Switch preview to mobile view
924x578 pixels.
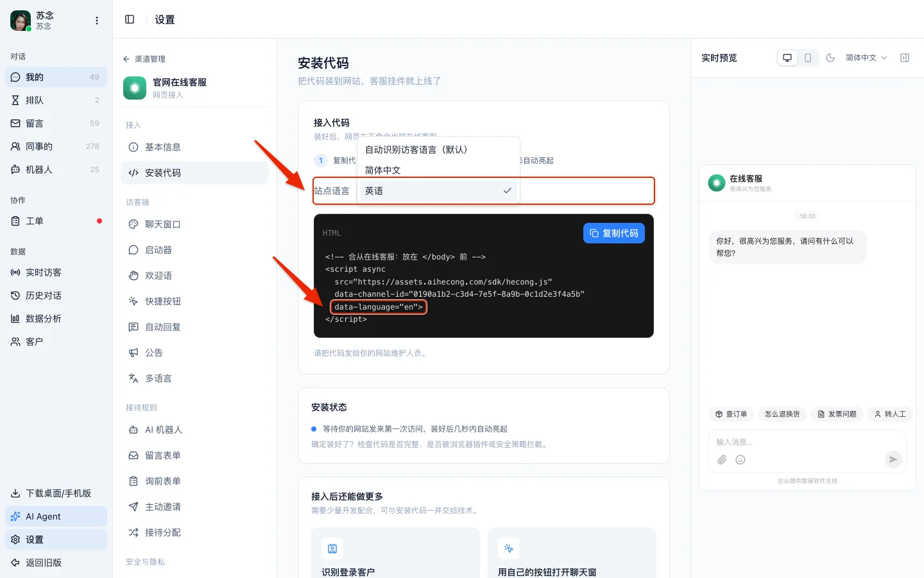click(x=808, y=58)
